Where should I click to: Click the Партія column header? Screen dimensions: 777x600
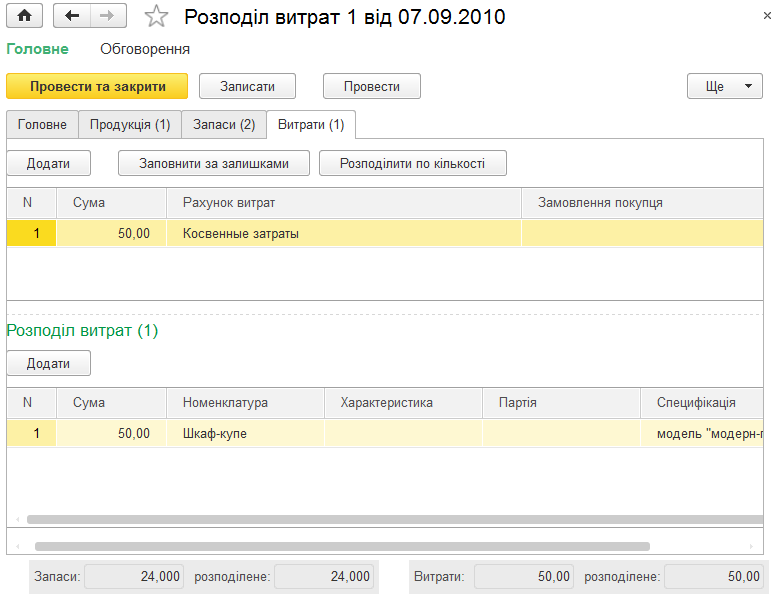561,402
